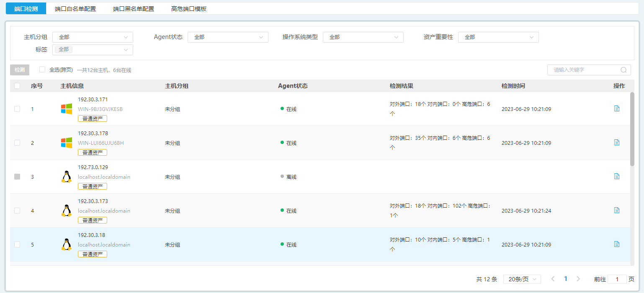Open the 20条/页 page size selector
Image resolution: width=644 pixels, height=293 pixels.
(522, 279)
